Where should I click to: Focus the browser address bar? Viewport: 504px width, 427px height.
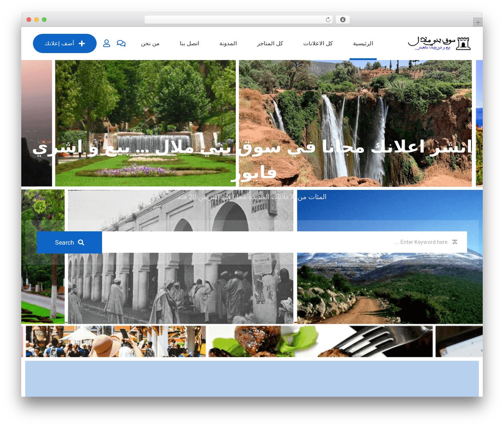point(239,20)
